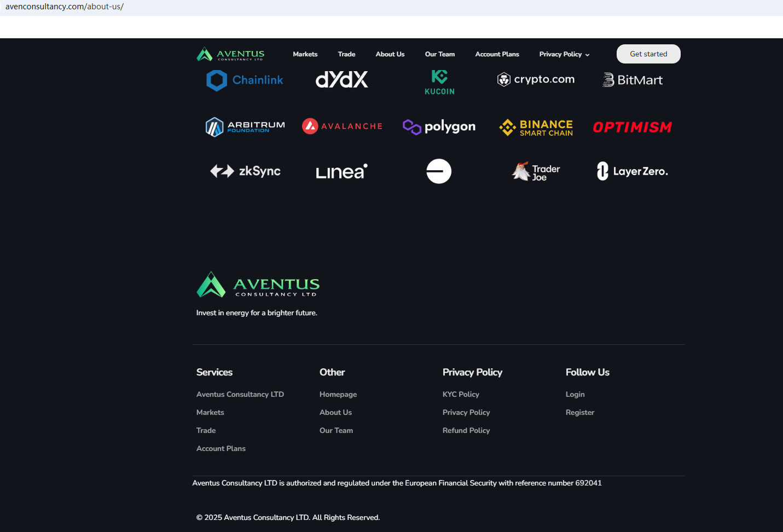Click the Aventus logo in the header

pyautogui.click(x=230, y=54)
